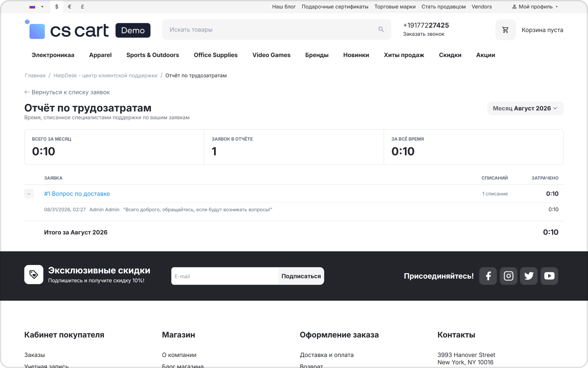588x368 pixels.
Task: Open О компании footer link
Action: coord(179,355)
